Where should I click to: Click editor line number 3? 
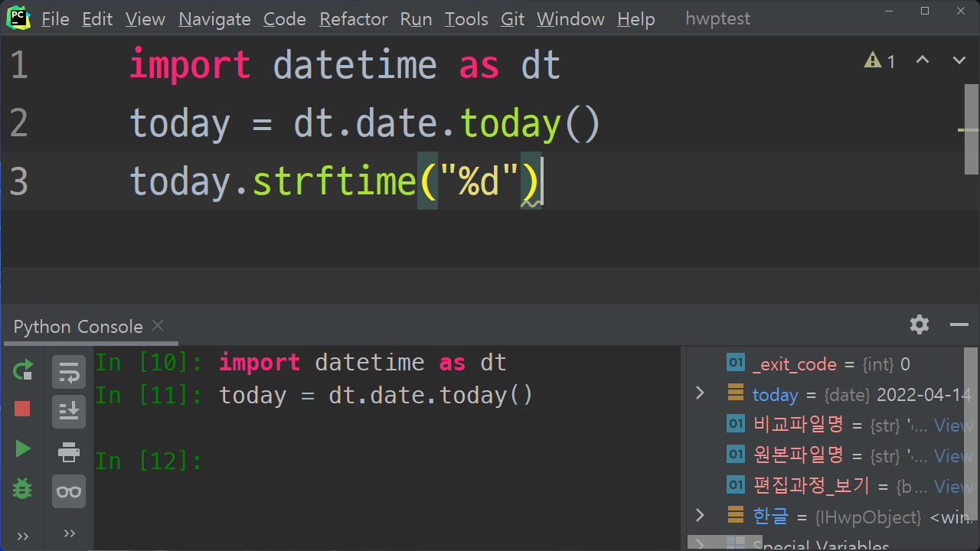click(19, 181)
